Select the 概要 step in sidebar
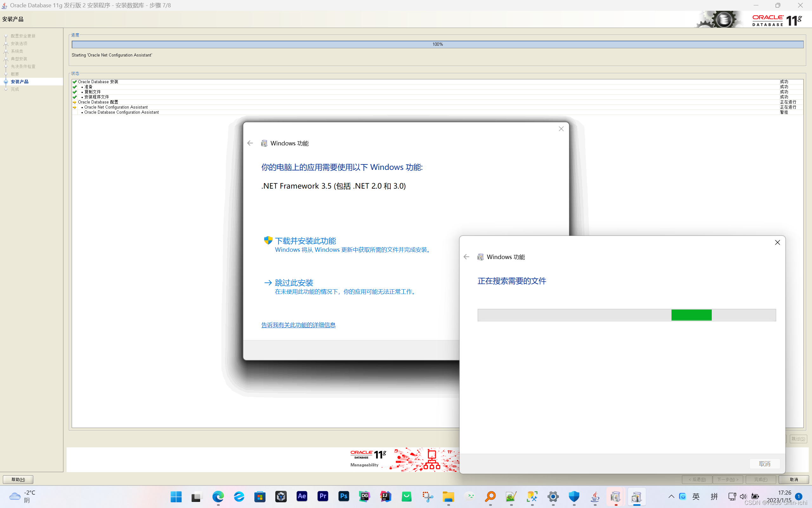The width and height of the screenshot is (812, 508). [15, 74]
